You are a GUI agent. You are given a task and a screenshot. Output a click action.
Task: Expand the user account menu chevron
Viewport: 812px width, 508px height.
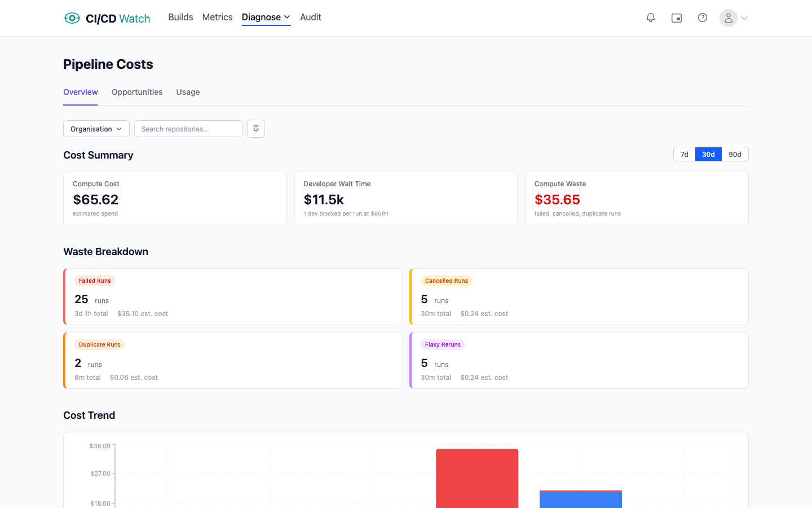744,18
